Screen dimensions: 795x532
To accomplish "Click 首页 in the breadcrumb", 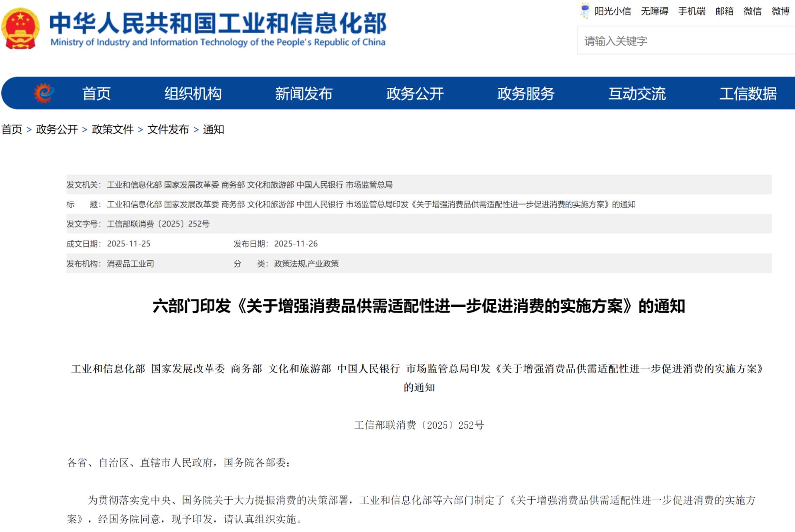I will (12, 129).
